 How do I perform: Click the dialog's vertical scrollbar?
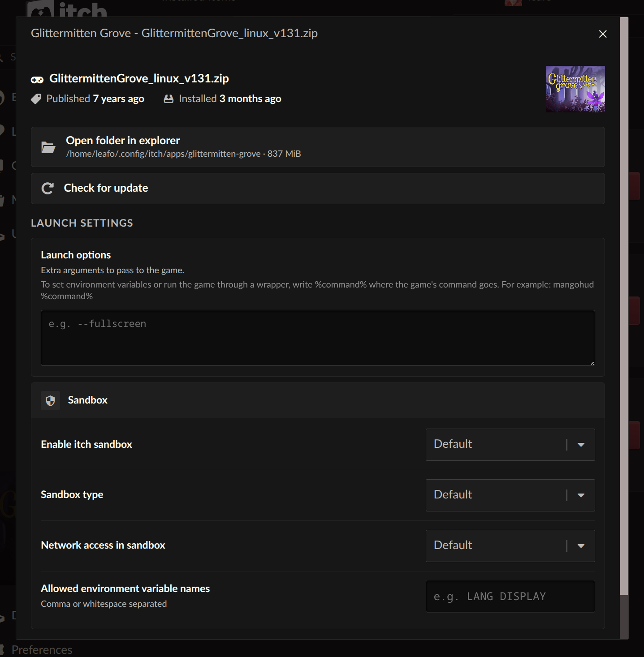point(624,306)
